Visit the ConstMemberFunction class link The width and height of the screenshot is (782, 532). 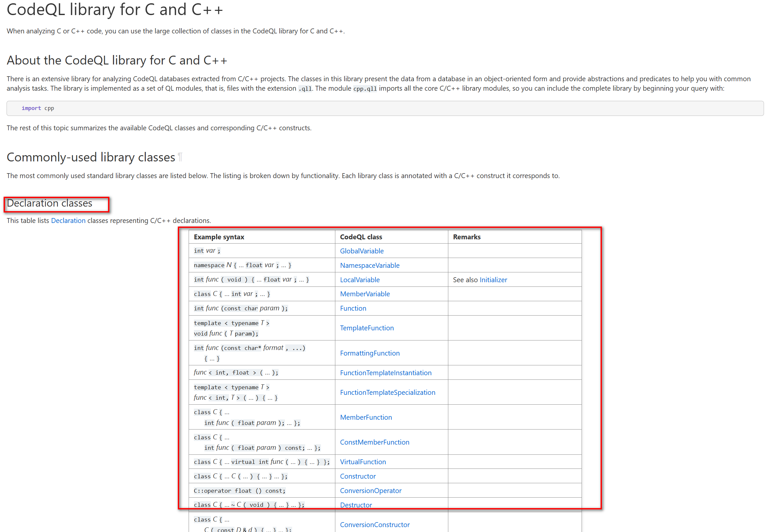[375, 442]
